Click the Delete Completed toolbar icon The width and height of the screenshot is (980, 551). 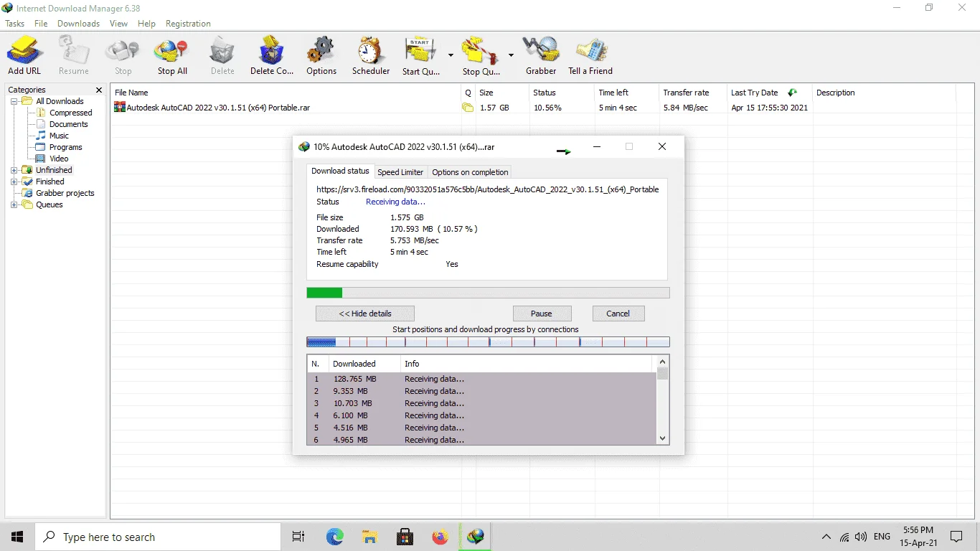[272, 56]
